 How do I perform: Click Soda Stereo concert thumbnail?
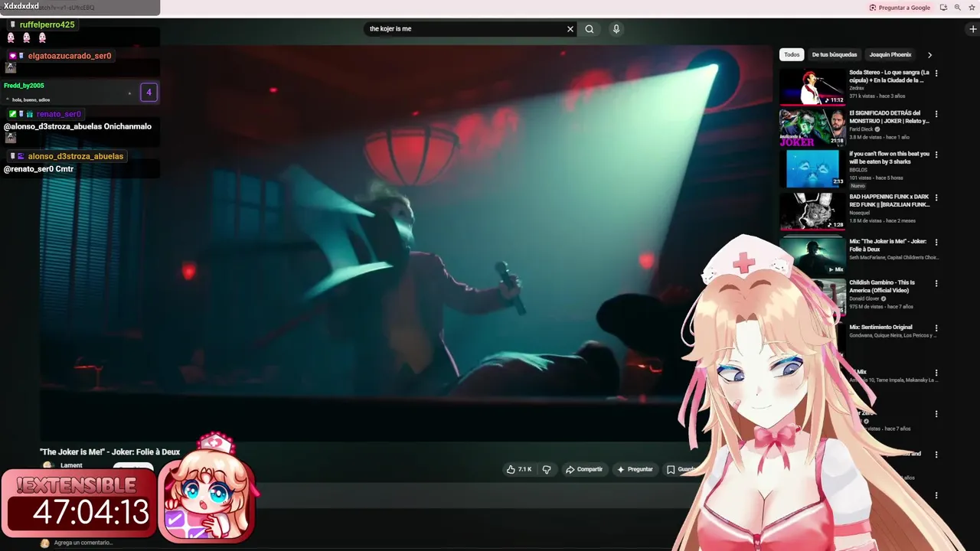point(812,86)
